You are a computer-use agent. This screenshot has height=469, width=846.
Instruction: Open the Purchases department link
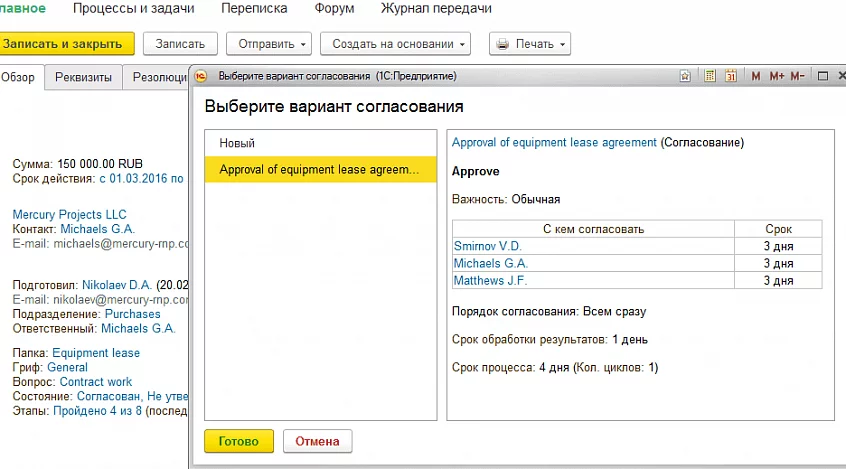click(133, 314)
